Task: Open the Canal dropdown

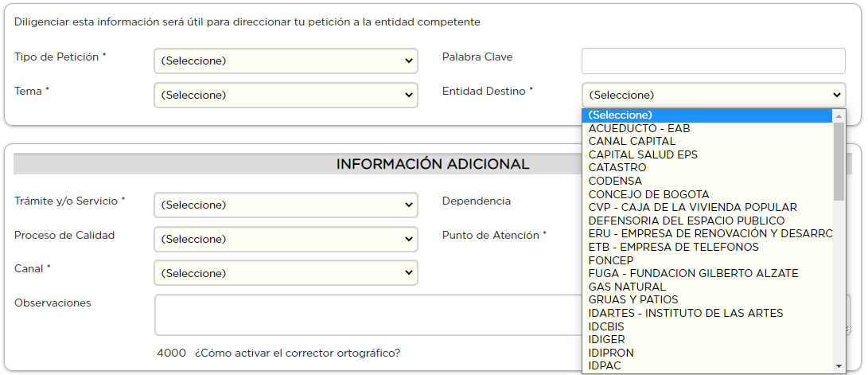Action: (x=286, y=273)
